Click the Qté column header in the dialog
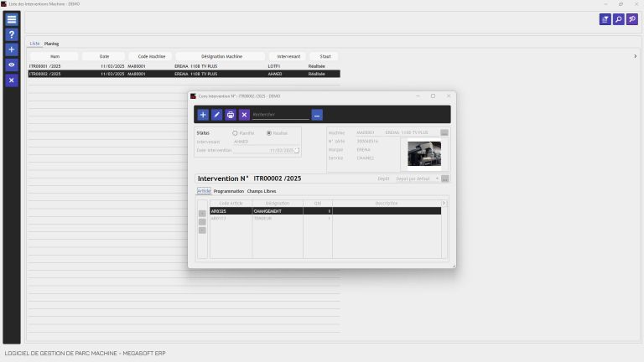This screenshot has height=362, width=644. [x=318, y=203]
